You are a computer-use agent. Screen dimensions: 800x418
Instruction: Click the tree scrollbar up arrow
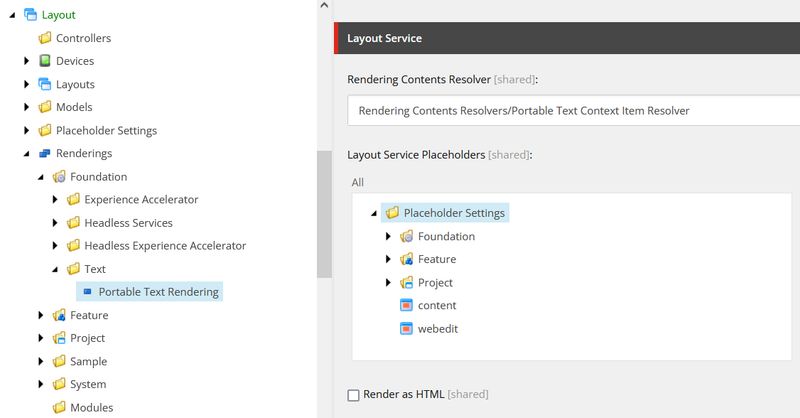coord(324,5)
